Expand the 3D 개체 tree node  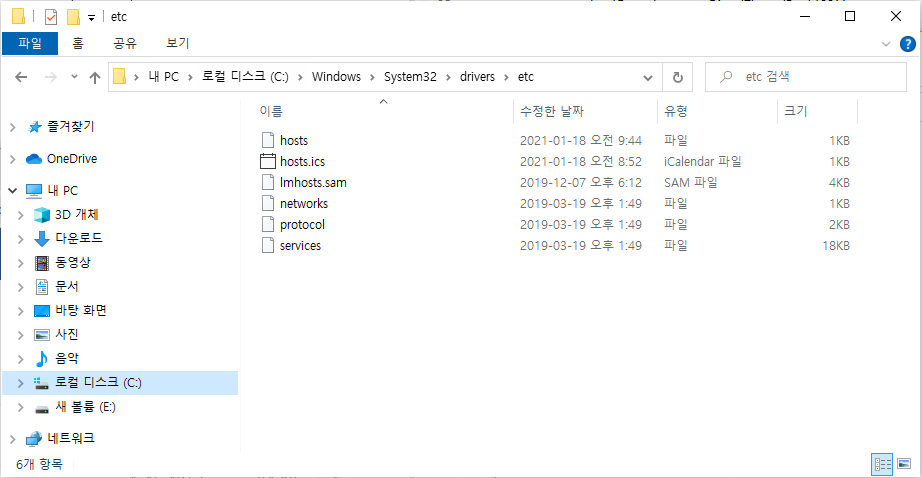(21, 215)
